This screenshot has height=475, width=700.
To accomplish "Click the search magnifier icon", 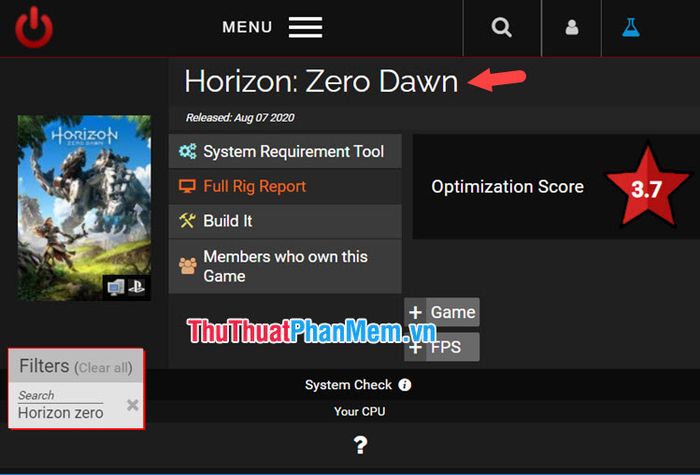I will [502, 28].
